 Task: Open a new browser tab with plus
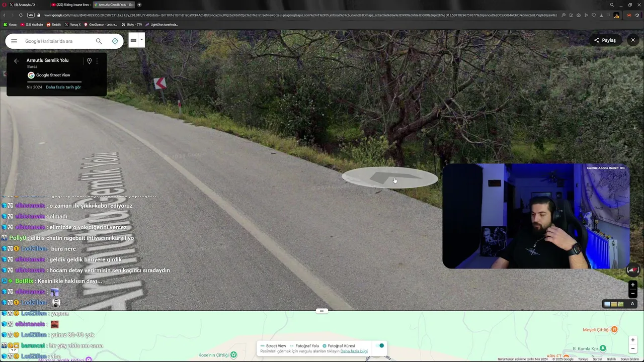pos(139,5)
